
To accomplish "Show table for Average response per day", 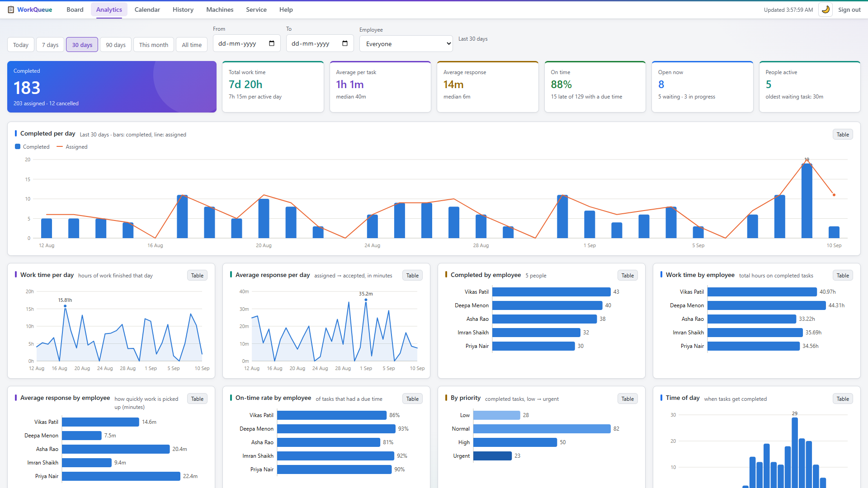I will 412,276.
